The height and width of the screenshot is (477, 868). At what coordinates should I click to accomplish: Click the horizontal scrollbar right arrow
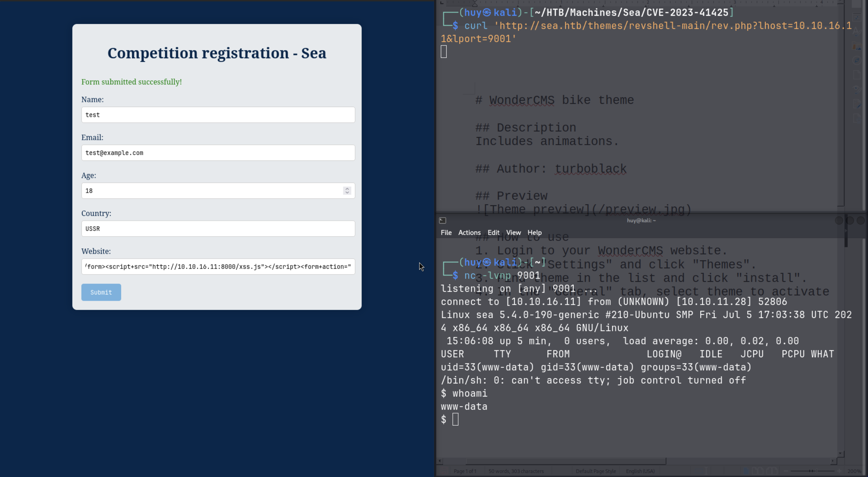click(x=833, y=461)
